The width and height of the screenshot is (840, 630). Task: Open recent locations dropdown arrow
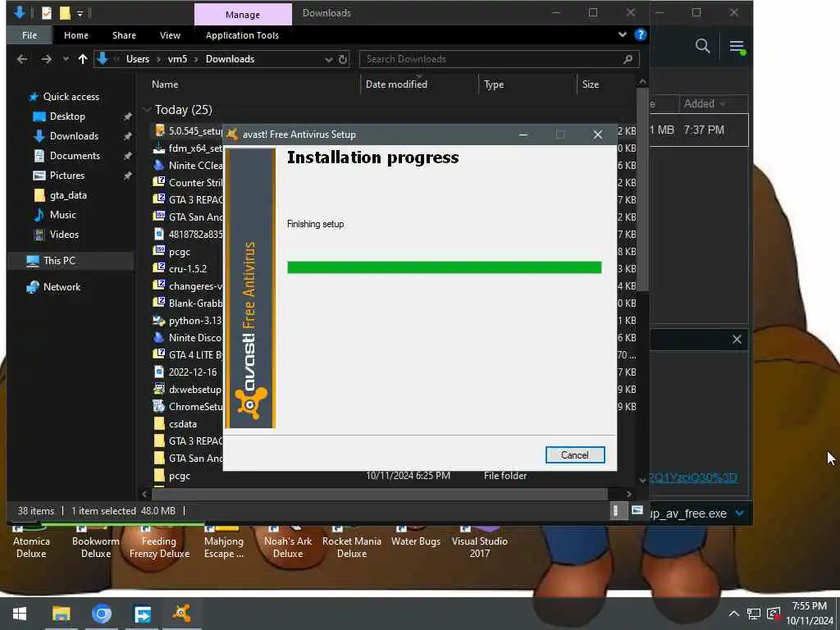(x=66, y=59)
